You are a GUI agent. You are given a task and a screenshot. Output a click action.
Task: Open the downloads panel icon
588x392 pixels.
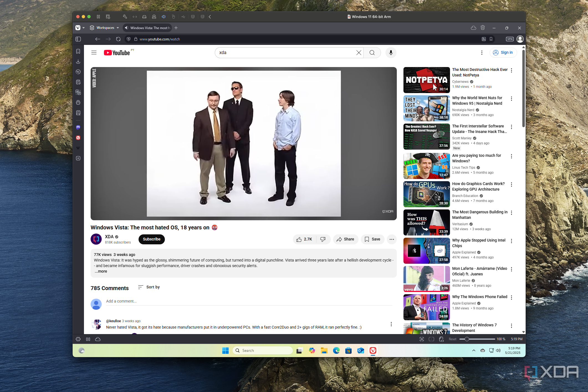[x=78, y=62]
